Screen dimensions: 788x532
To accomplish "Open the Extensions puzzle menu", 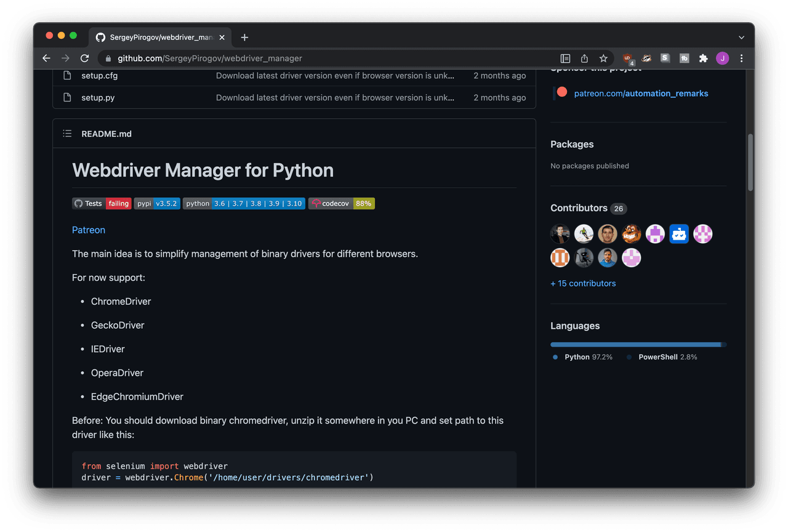I will coord(703,58).
